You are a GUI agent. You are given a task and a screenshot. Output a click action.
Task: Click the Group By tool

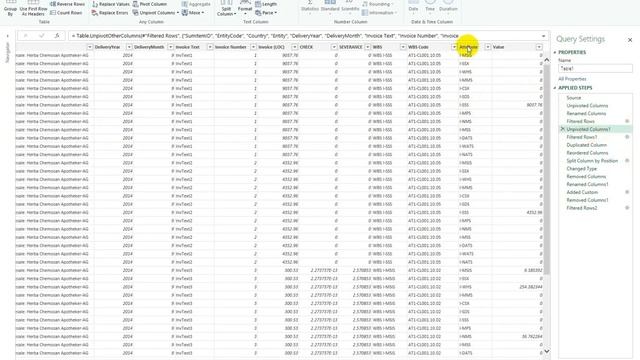(x=10, y=8)
